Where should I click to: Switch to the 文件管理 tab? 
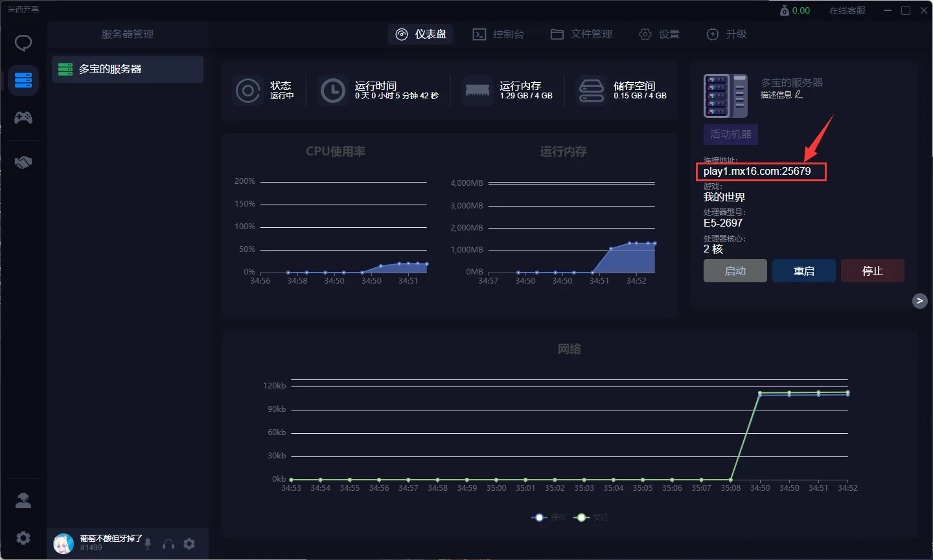[581, 34]
